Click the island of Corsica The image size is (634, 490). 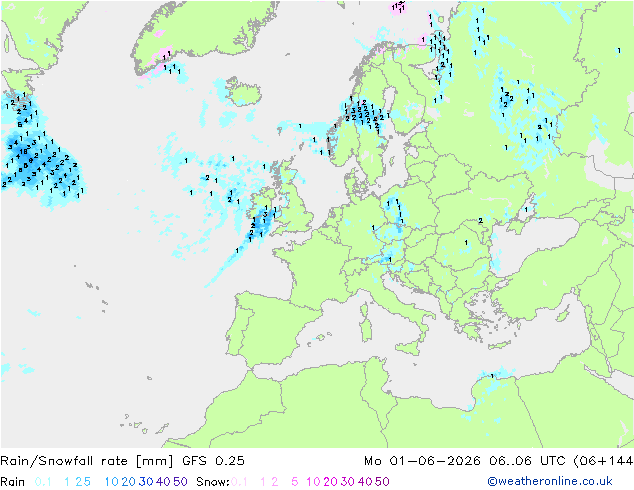[364, 309]
